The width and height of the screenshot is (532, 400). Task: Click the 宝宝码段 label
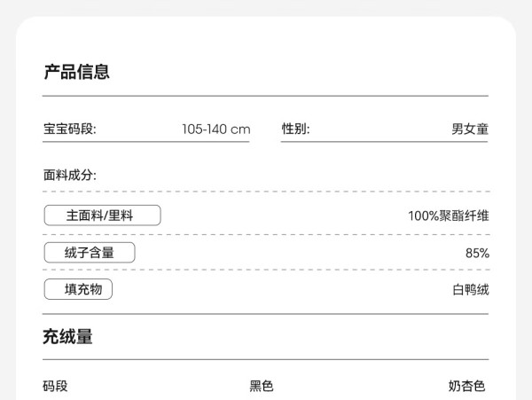tap(70, 129)
